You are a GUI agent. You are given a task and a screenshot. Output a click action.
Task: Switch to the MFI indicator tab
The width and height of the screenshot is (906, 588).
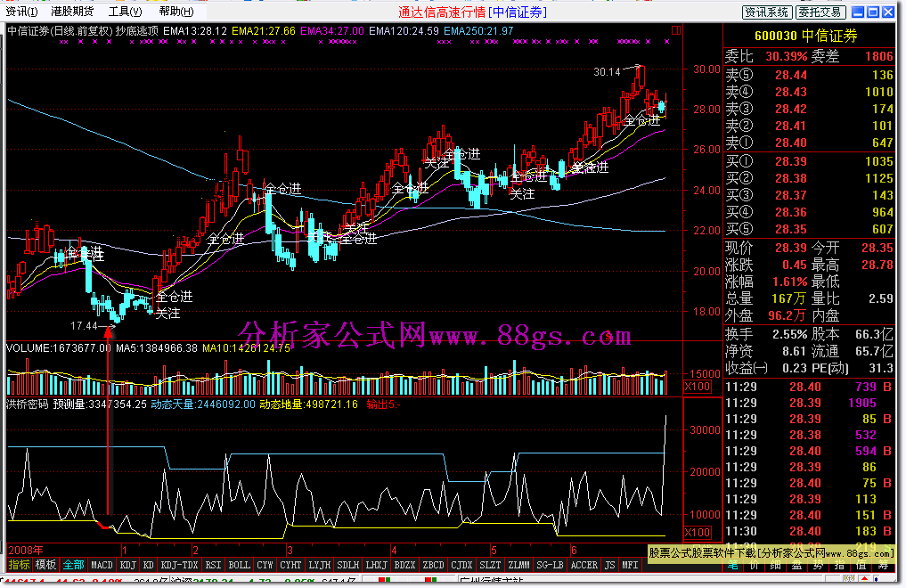(x=630, y=565)
